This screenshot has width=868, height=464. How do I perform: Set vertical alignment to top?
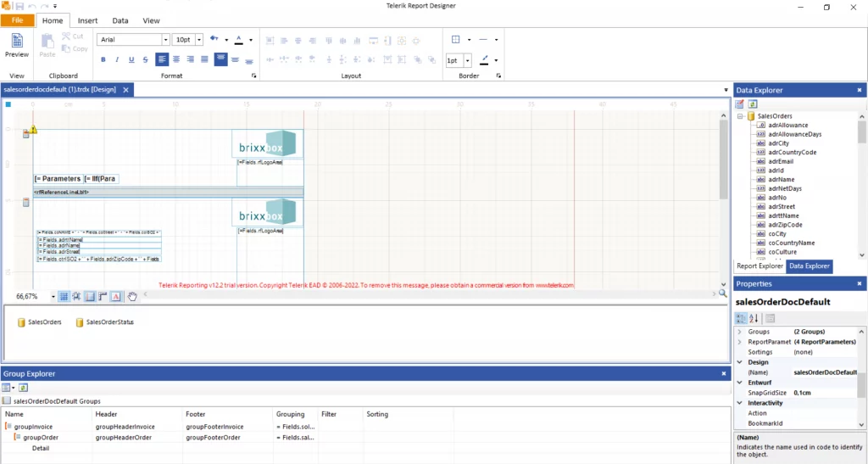220,59
